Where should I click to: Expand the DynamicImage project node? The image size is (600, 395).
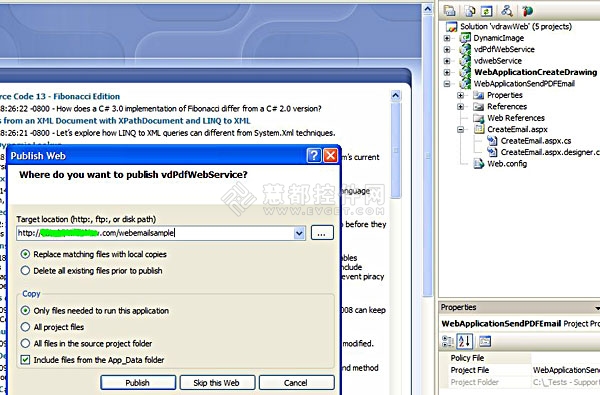(x=447, y=38)
